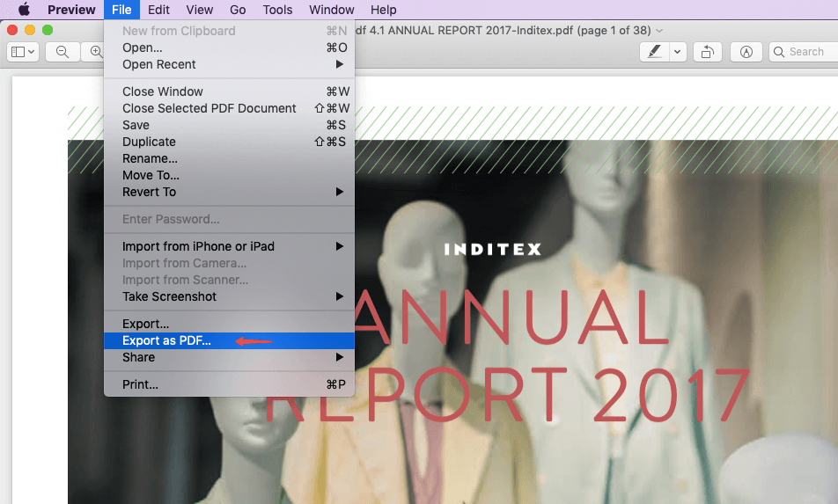Choose Export as PDF... from File menu

[x=167, y=340]
